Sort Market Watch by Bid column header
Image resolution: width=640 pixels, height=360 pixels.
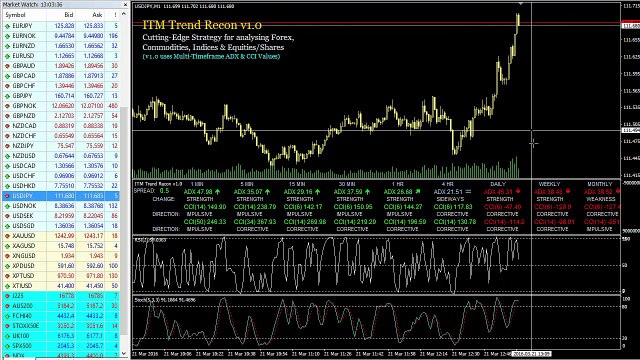click(61, 15)
